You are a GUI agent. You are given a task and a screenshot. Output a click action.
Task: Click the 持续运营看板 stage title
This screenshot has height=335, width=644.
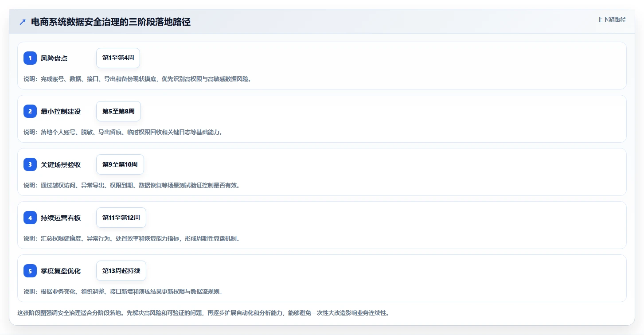[x=61, y=218]
